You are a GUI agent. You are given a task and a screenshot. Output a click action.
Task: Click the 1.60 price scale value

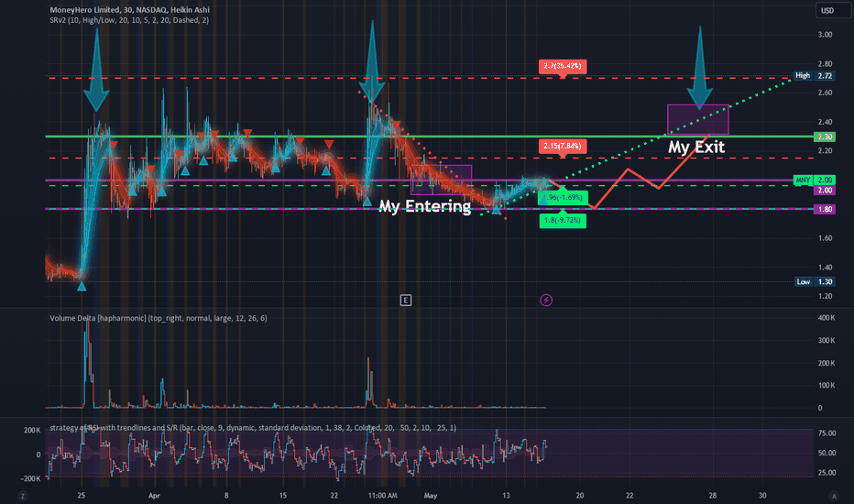(825, 238)
